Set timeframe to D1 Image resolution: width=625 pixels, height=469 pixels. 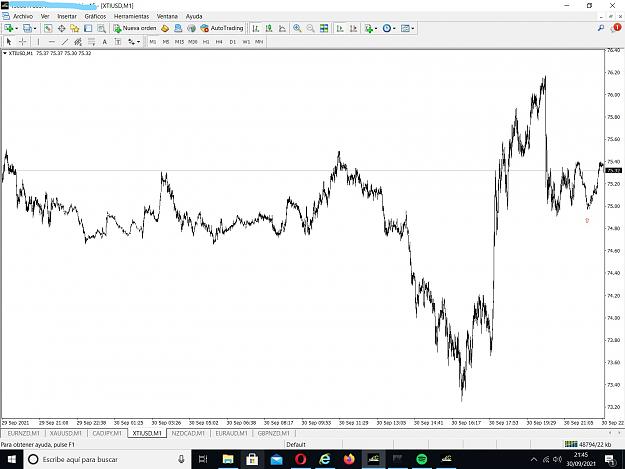click(233, 42)
